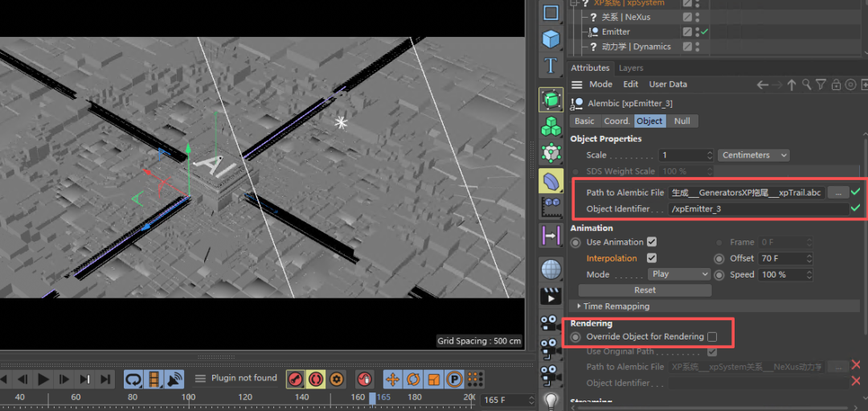Switch to the Basic tab
The width and height of the screenshot is (868, 411).
tap(584, 121)
